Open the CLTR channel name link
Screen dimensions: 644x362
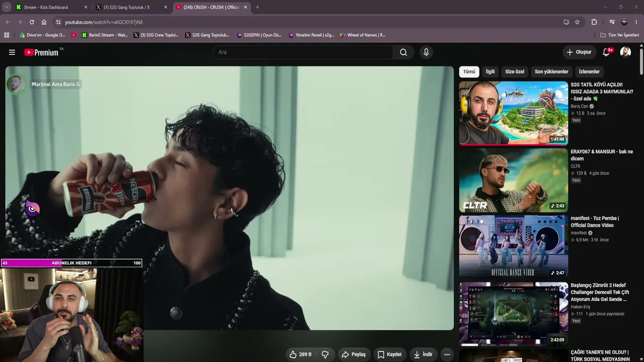click(x=576, y=166)
